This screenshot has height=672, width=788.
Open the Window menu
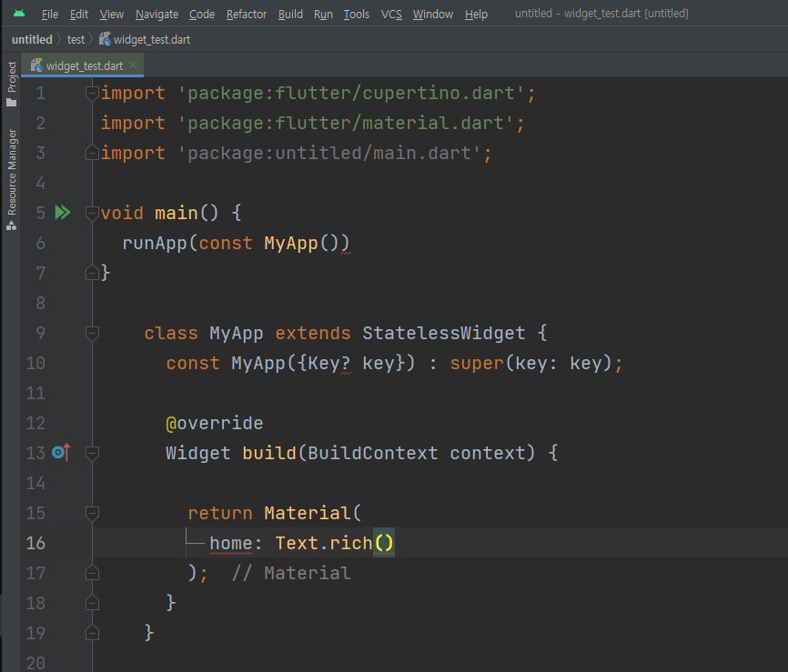click(x=433, y=14)
